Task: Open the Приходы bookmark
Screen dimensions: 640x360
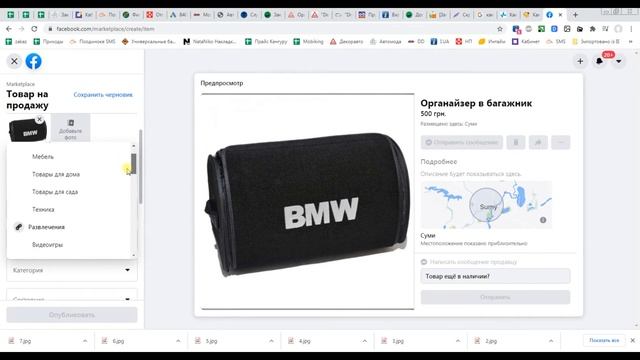Action: coord(48,42)
